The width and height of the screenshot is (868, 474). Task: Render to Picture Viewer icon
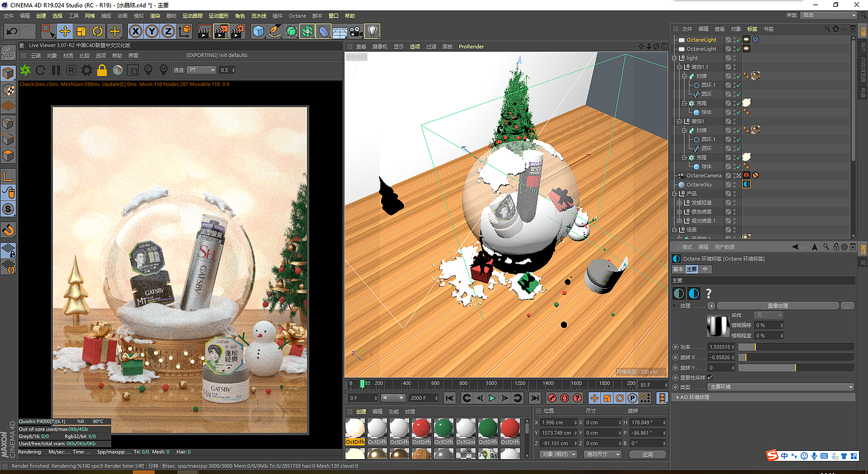pyautogui.click(x=221, y=31)
